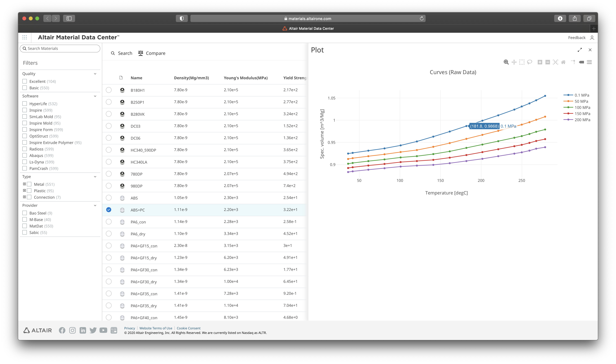Click the plot Zoom In plus icon
616x364 pixels.
[540, 62]
